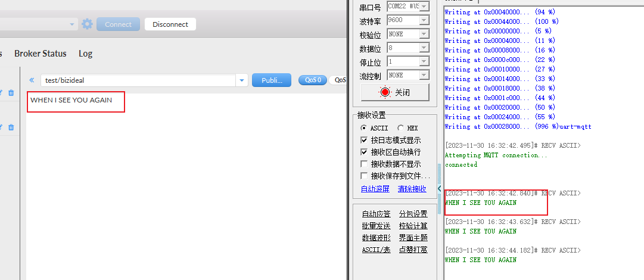Switch to the Broker Status tab
This screenshot has width=644, height=280.
click(41, 54)
